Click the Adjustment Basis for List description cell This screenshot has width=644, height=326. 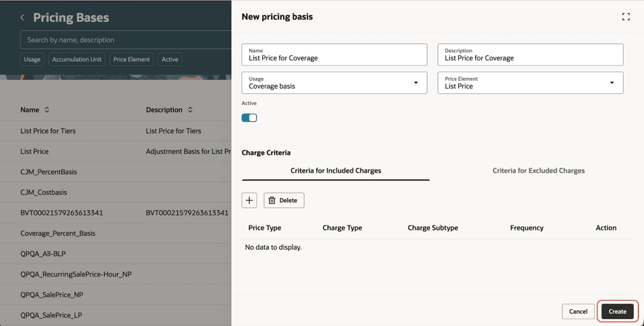coord(188,152)
